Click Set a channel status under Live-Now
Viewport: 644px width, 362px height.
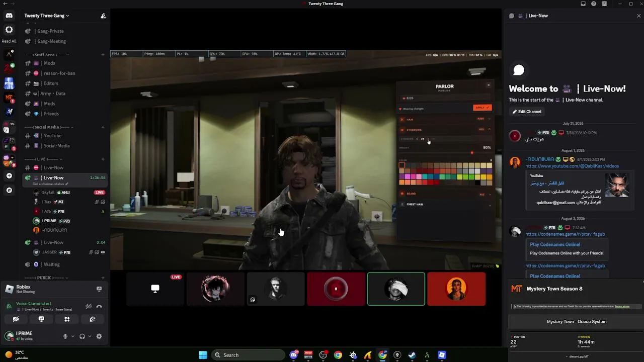click(x=50, y=184)
